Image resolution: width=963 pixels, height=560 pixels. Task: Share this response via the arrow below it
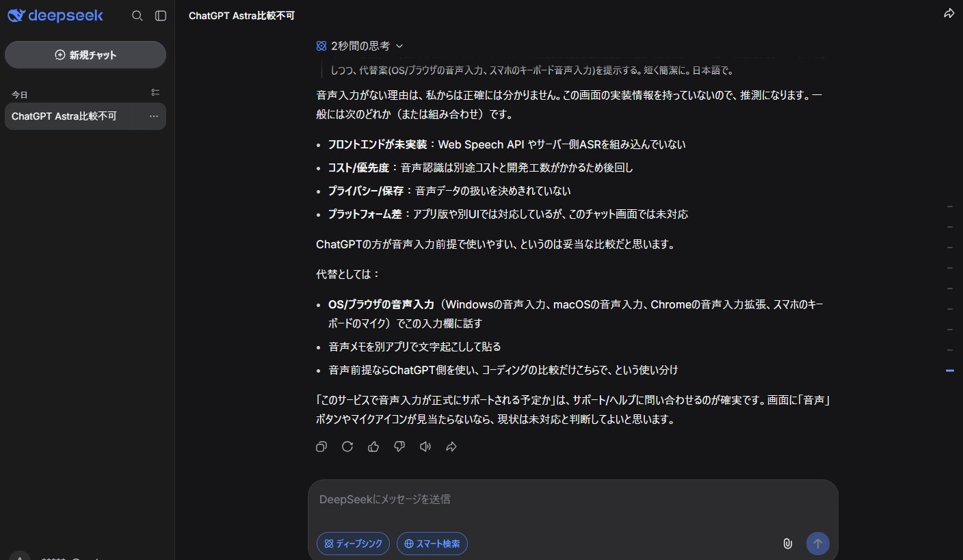point(451,446)
